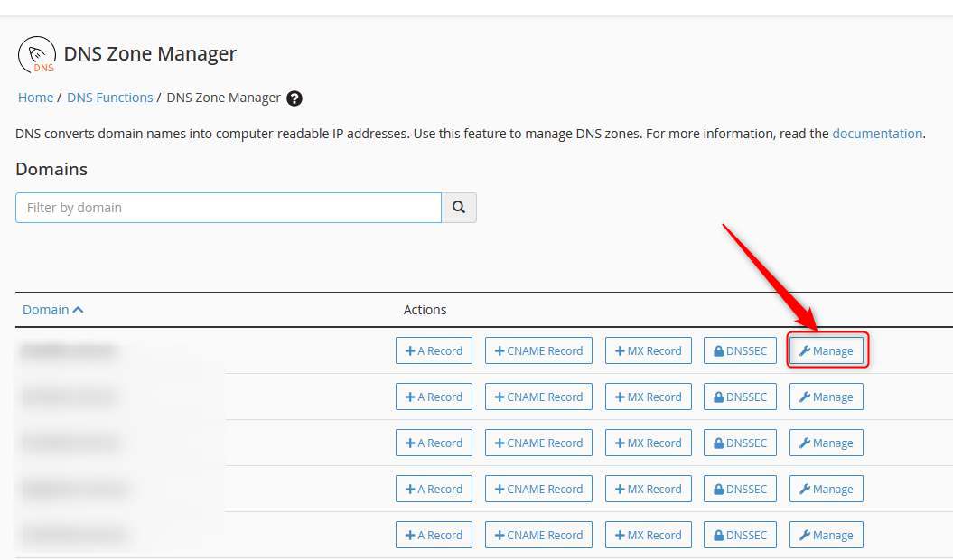Click the help question mark icon
This screenshot has height=560, width=953.
[294, 98]
